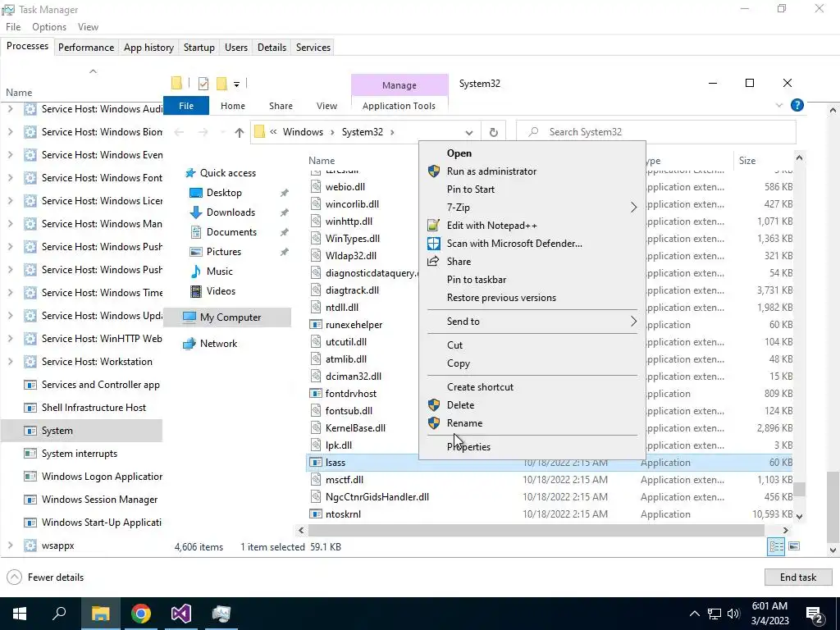840x630 pixels.
Task: Open Application Tools ribbon tab
Action: coord(399,106)
